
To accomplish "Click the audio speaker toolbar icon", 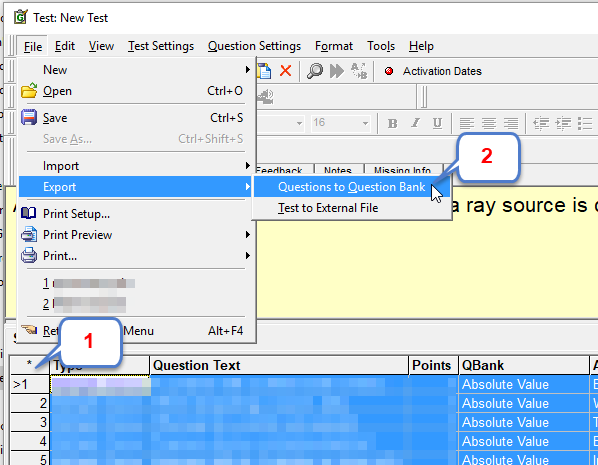I will coord(266,97).
